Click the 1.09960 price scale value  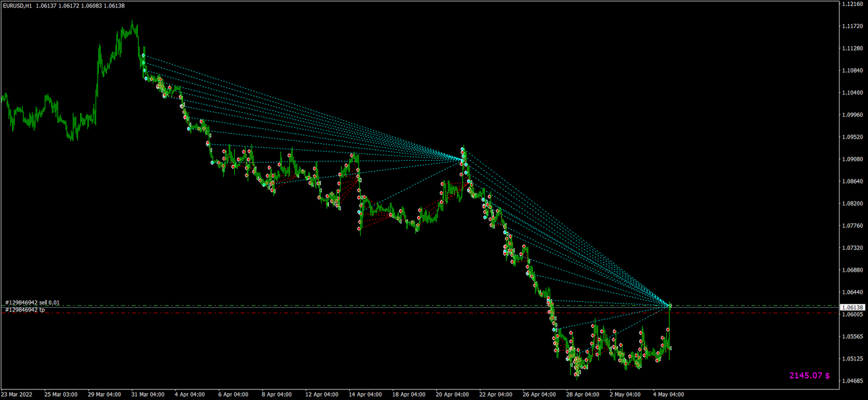[x=851, y=115]
